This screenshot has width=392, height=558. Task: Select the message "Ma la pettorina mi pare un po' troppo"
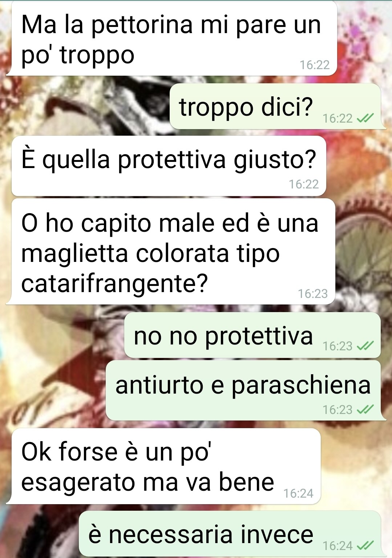click(x=172, y=38)
